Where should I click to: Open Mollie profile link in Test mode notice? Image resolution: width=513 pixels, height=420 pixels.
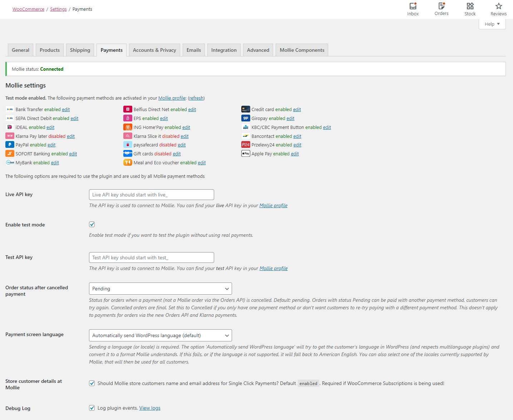click(172, 98)
